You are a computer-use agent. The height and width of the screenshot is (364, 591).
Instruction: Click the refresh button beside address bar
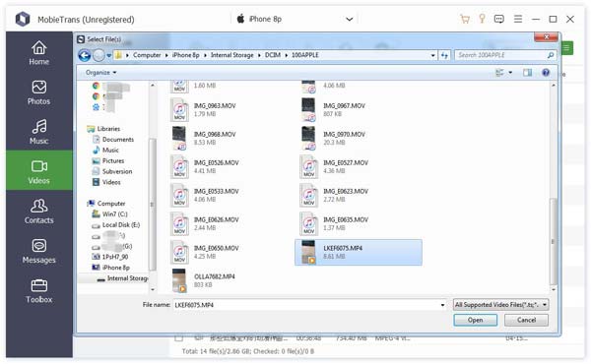(445, 56)
